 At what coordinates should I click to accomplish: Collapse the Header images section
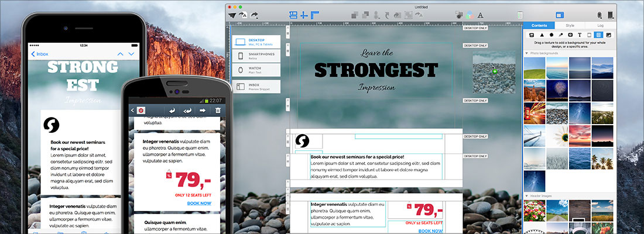coord(526,195)
